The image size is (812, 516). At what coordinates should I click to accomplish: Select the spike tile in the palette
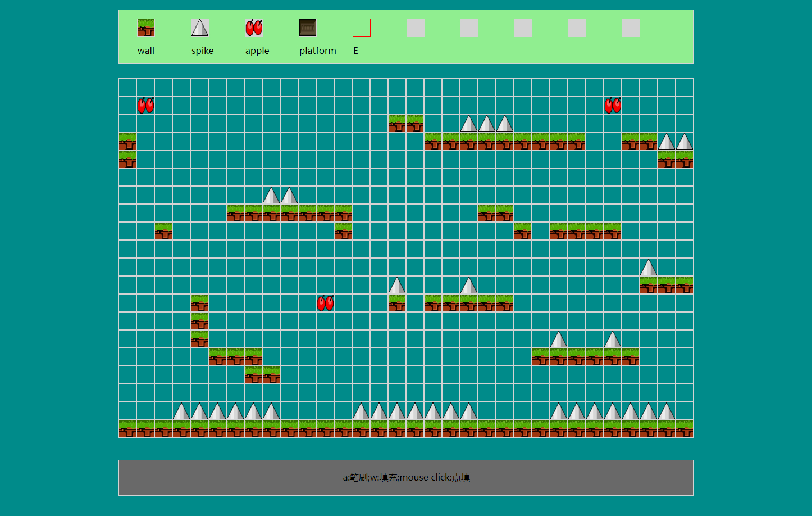pos(200,28)
